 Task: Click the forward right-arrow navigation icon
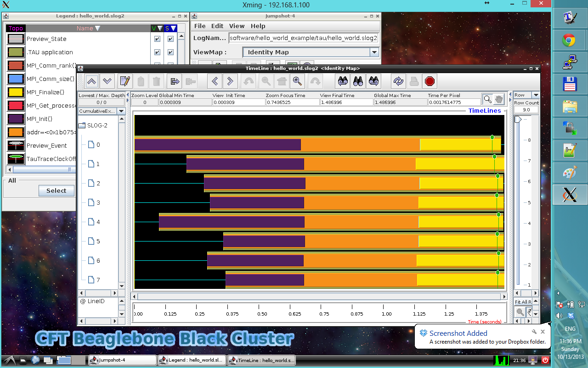coord(230,81)
